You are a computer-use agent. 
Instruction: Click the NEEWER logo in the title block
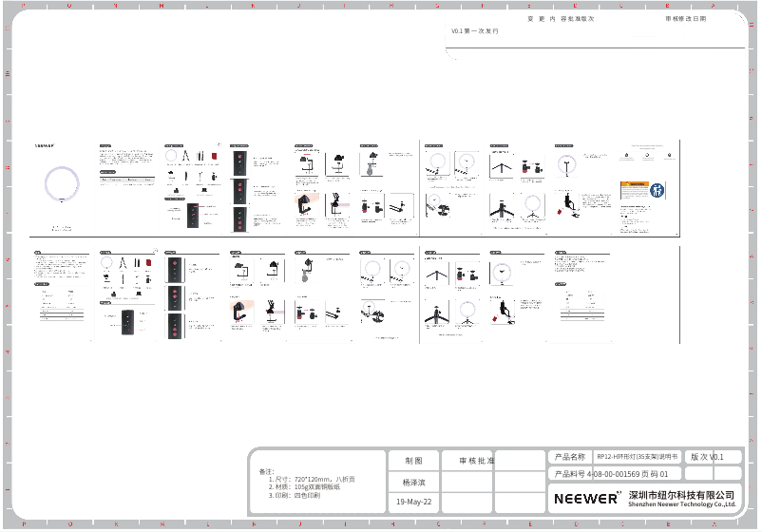coord(585,498)
